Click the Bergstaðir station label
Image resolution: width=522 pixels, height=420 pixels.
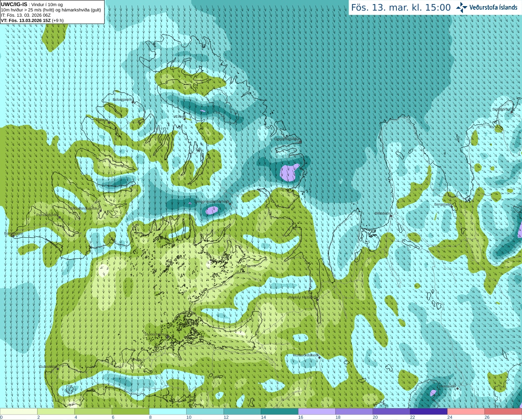point(442,204)
